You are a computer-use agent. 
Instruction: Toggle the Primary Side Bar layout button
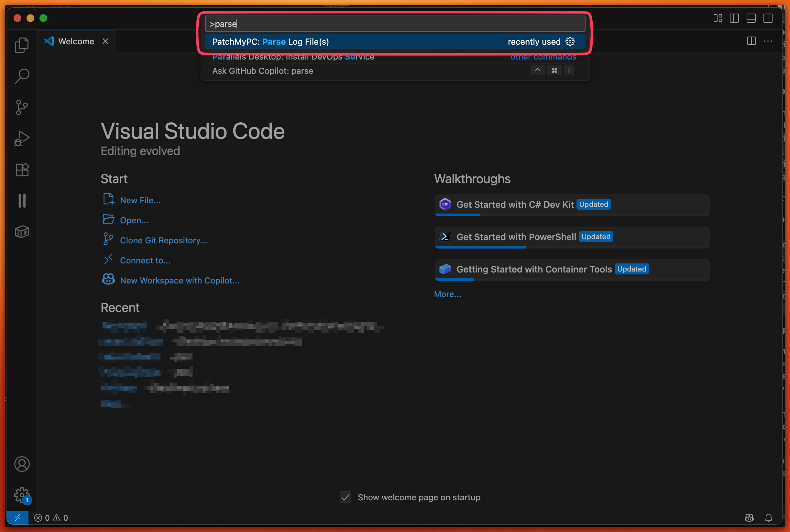pyautogui.click(x=734, y=18)
